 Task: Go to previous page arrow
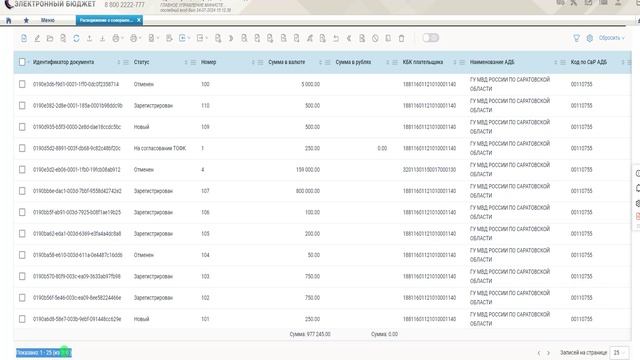539,353
